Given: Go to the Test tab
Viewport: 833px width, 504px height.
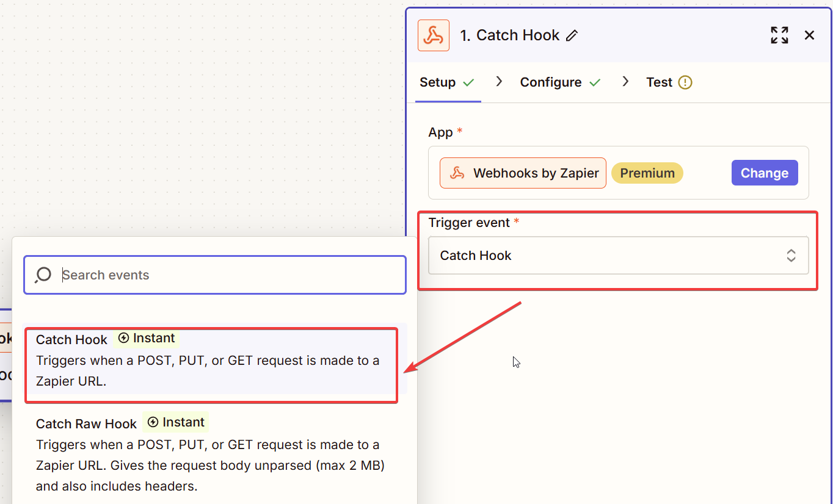Looking at the screenshot, I should [x=669, y=82].
